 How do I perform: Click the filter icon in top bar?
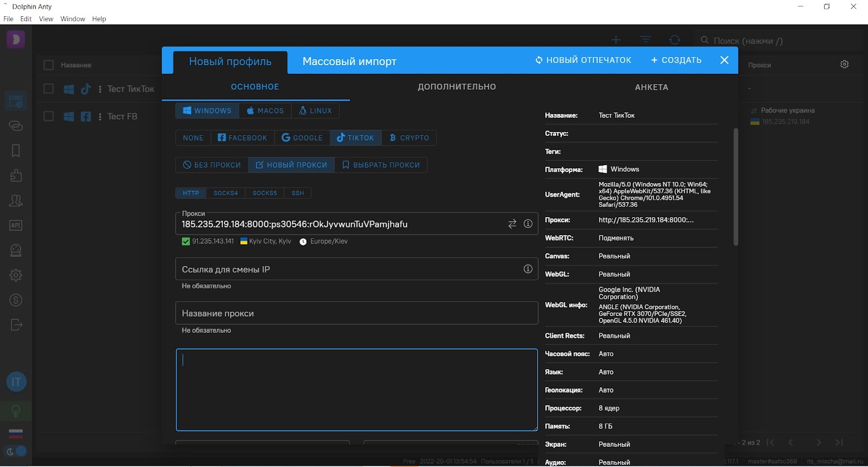pos(646,40)
